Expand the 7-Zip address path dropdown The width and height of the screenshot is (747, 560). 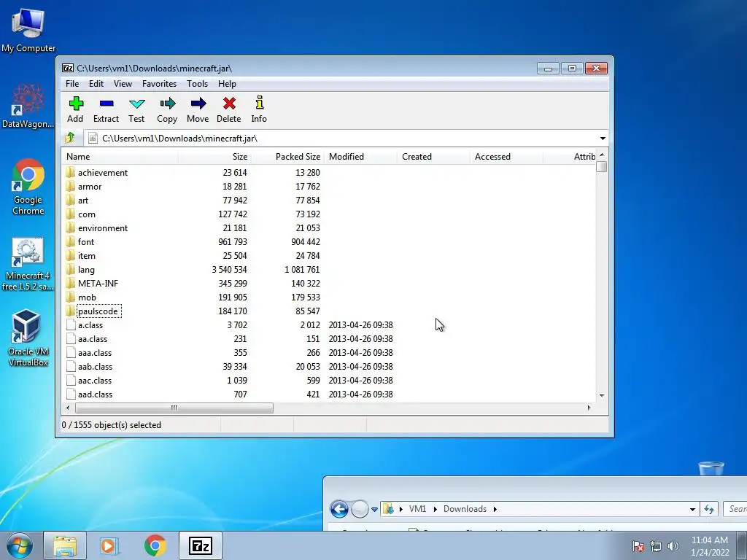[x=603, y=138]
